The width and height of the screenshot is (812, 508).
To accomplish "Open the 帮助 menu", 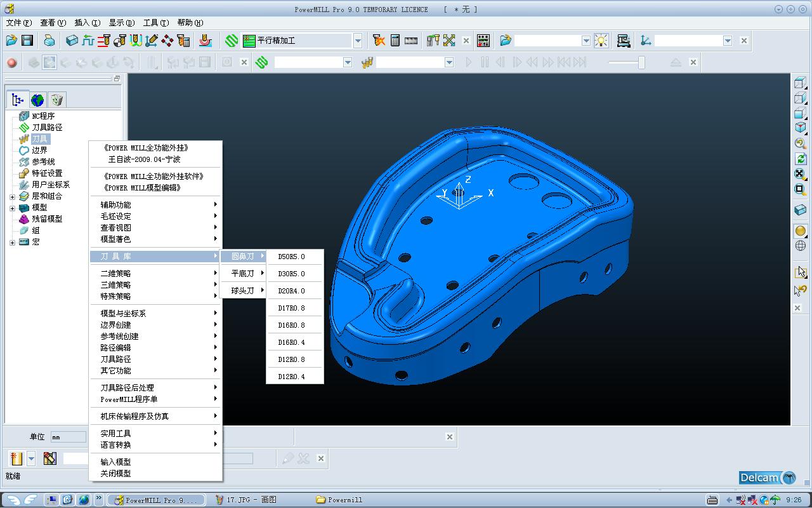I will 190,23.
